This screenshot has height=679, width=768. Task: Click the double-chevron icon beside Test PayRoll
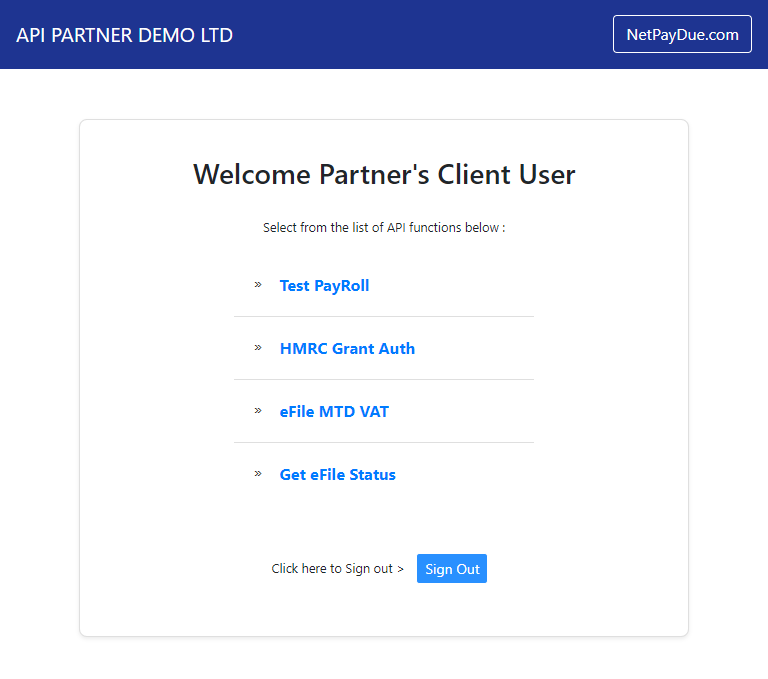click(x=257, y=285)
